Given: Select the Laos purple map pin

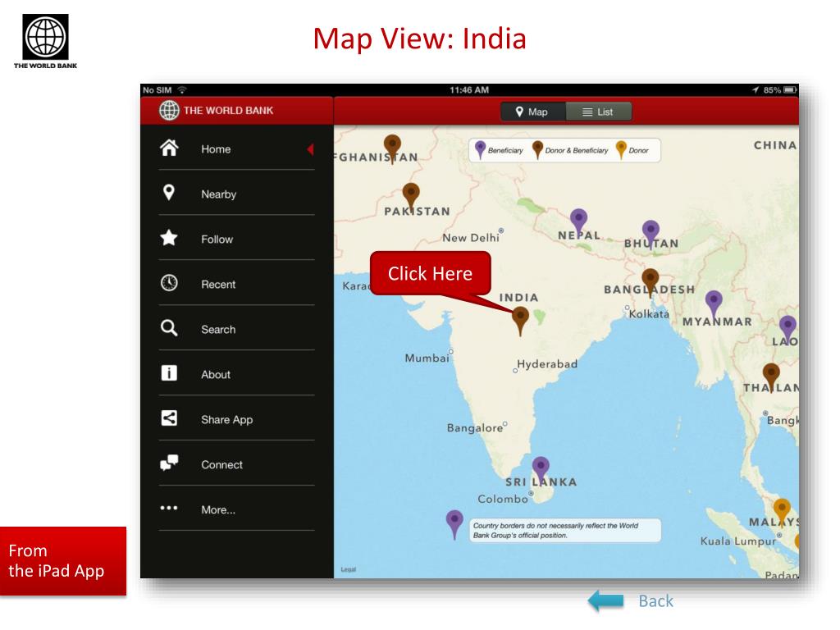Looking at the screenshot, I should point(787,329).
